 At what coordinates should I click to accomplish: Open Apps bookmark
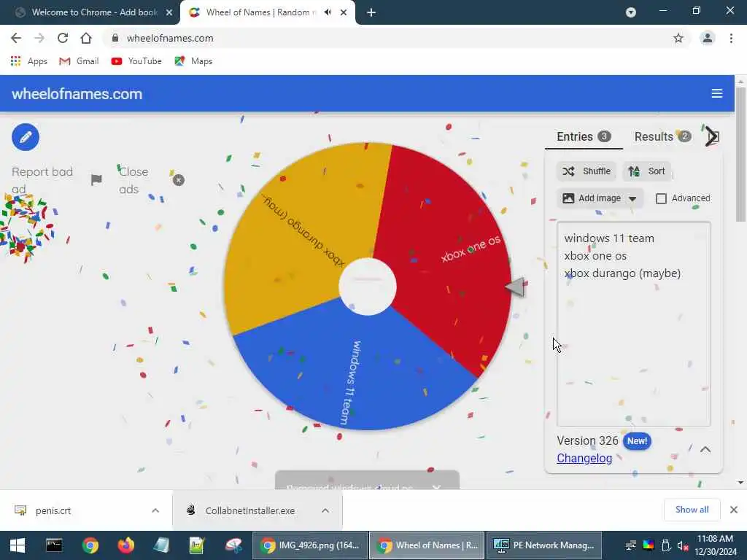pos(28,61)
